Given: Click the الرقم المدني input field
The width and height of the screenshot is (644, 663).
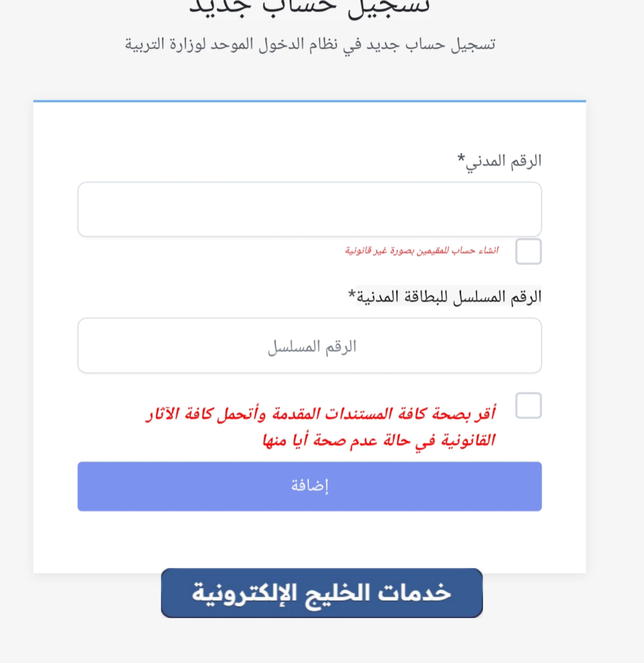Looking at the screenshot, I should click(309, 209).
